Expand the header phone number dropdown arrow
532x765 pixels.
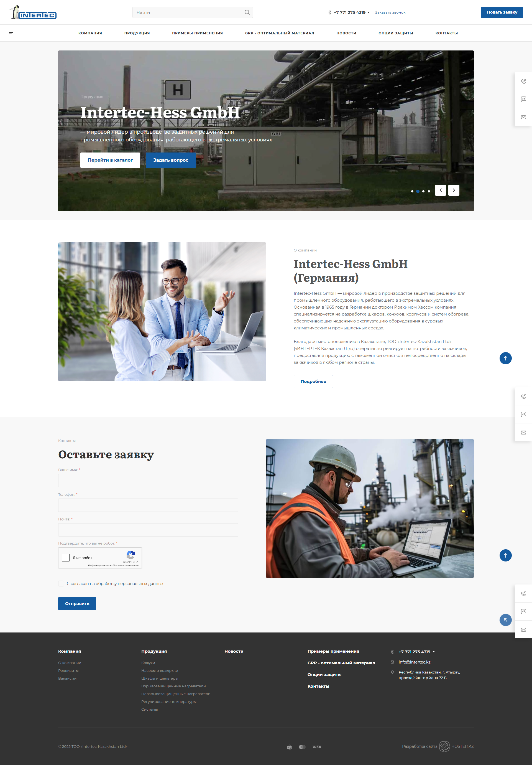point(369,13)
